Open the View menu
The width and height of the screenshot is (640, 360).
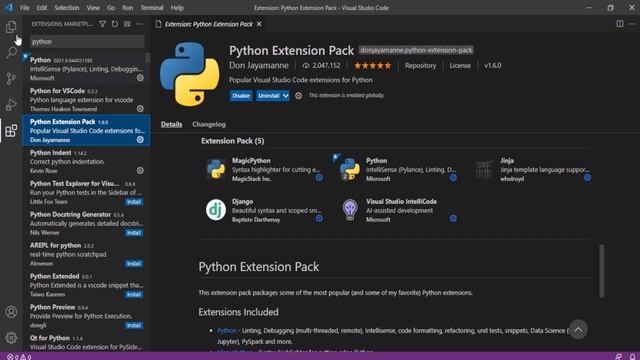pyautogui.click(x=93, y=8)
